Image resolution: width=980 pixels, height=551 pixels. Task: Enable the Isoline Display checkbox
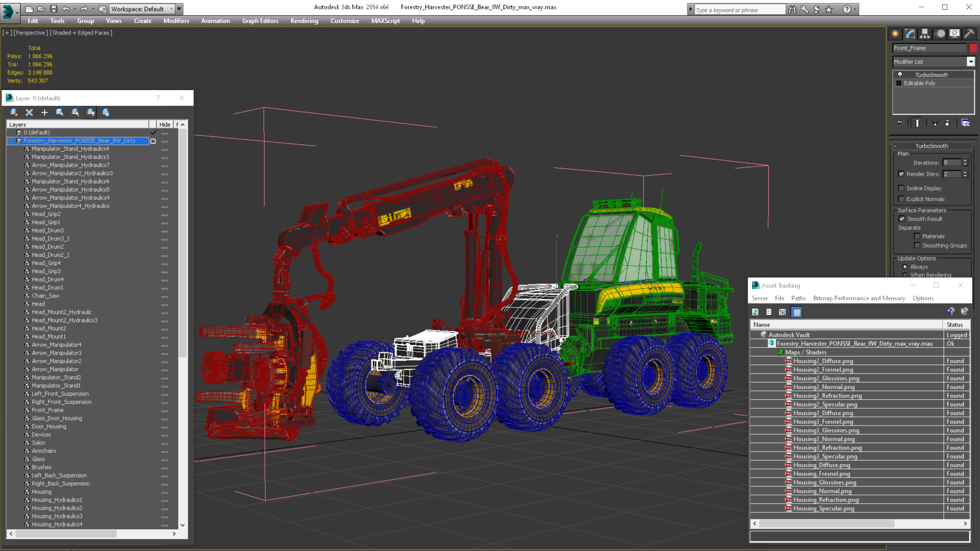tap(901, 188)
